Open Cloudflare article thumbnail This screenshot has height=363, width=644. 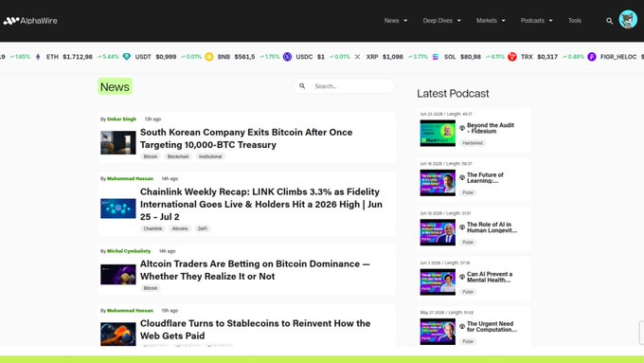[x=118, y=334]
